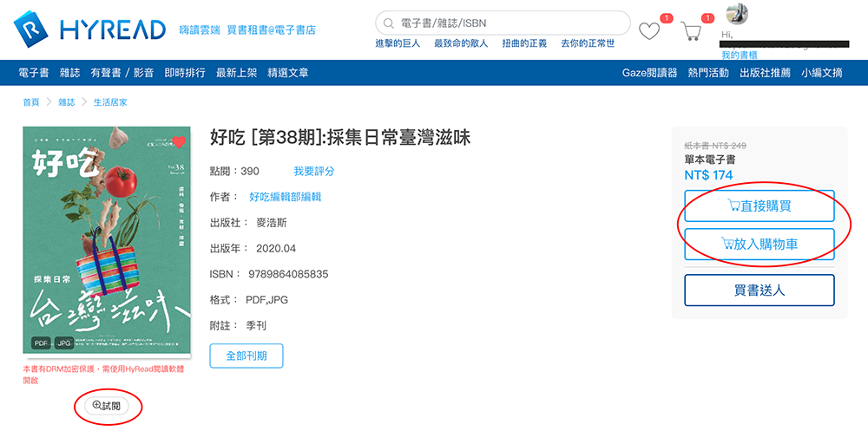Toggle the red heart on book cover
Screen dimensions: 868x444
click(x=178, y=142)
